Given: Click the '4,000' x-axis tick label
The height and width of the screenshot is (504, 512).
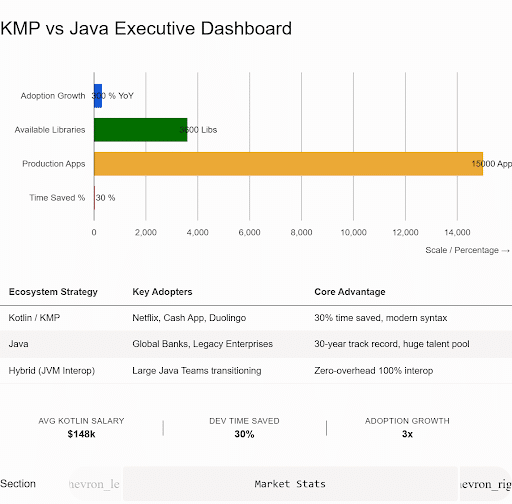Looking at the screenshot, I should [x=198, y=232].
